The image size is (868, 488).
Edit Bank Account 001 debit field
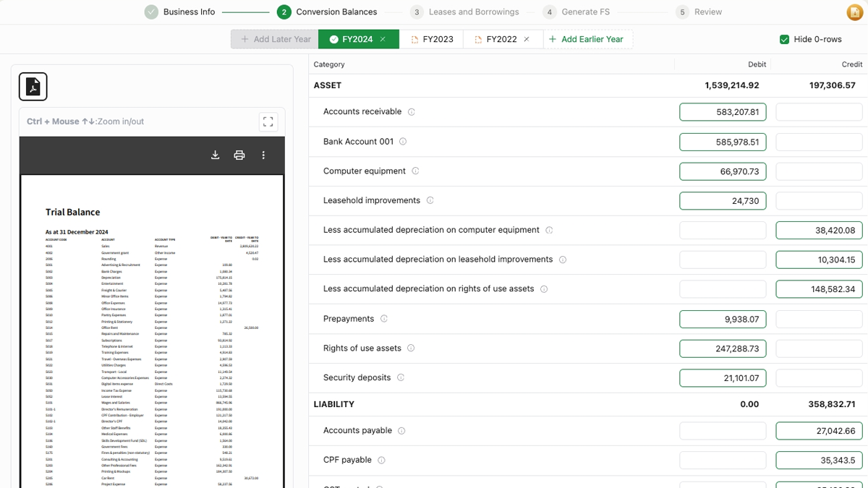(722, 142)
